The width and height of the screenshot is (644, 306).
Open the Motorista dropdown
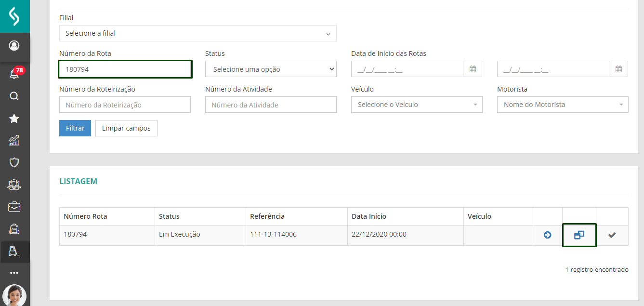pos(562,105)
